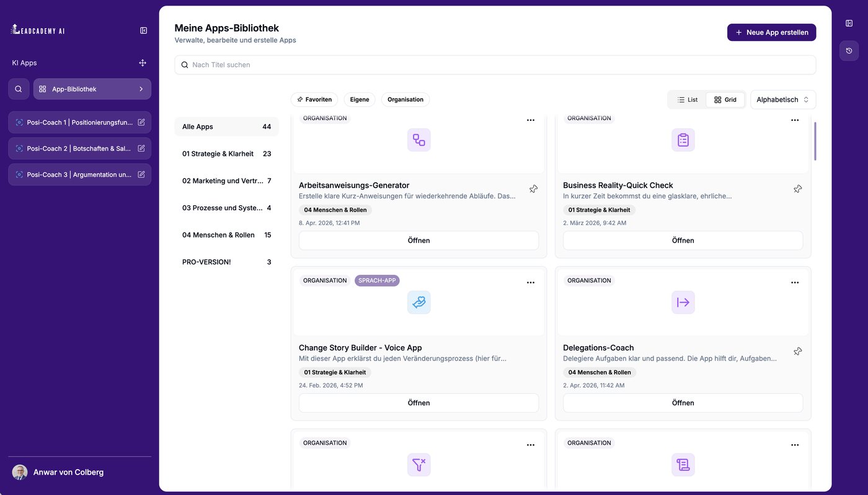Viewport: 868px width, 495px height.
Task: Open three-dot menu on the scroll icon card
Action: coord(795,445)
